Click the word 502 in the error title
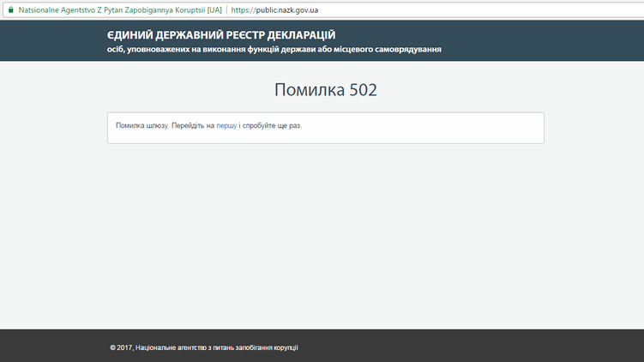 point(363,90)
